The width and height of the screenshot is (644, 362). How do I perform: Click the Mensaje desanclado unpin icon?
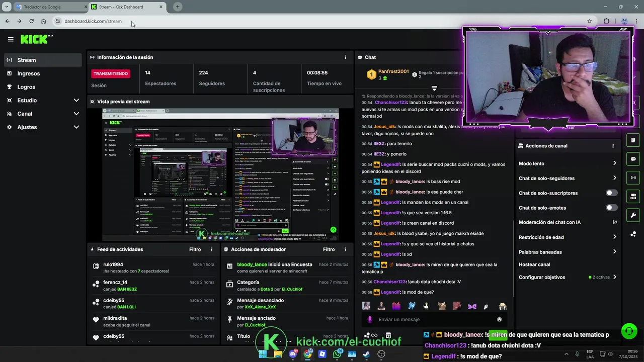(x=229, y=302)
